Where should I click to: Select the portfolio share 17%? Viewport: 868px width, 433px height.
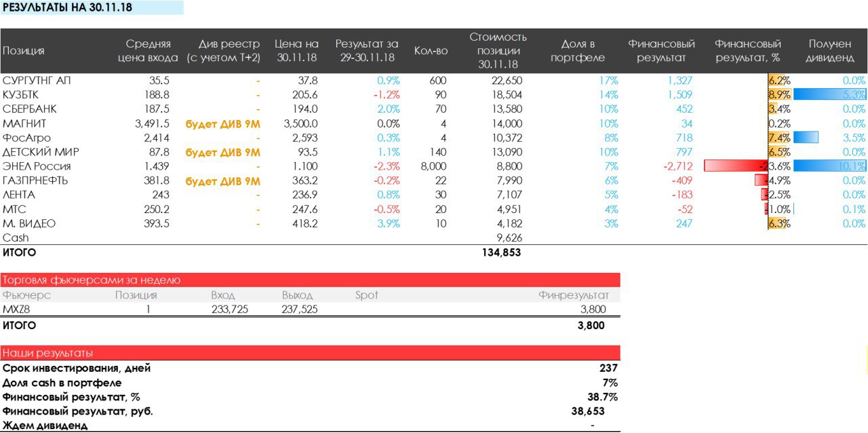(x=609, y=81)
